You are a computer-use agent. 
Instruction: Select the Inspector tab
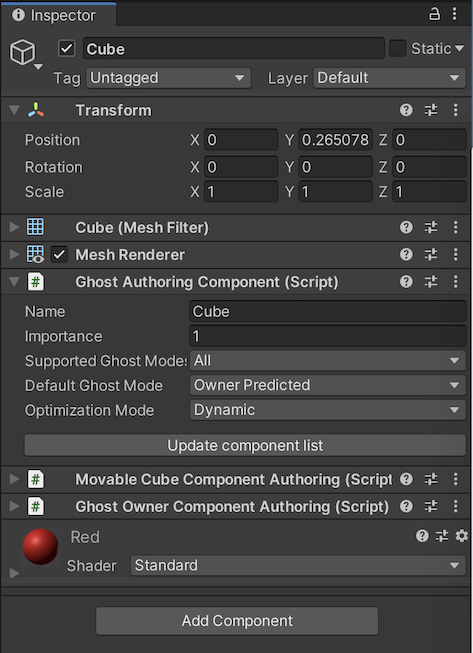pos(58,15)
